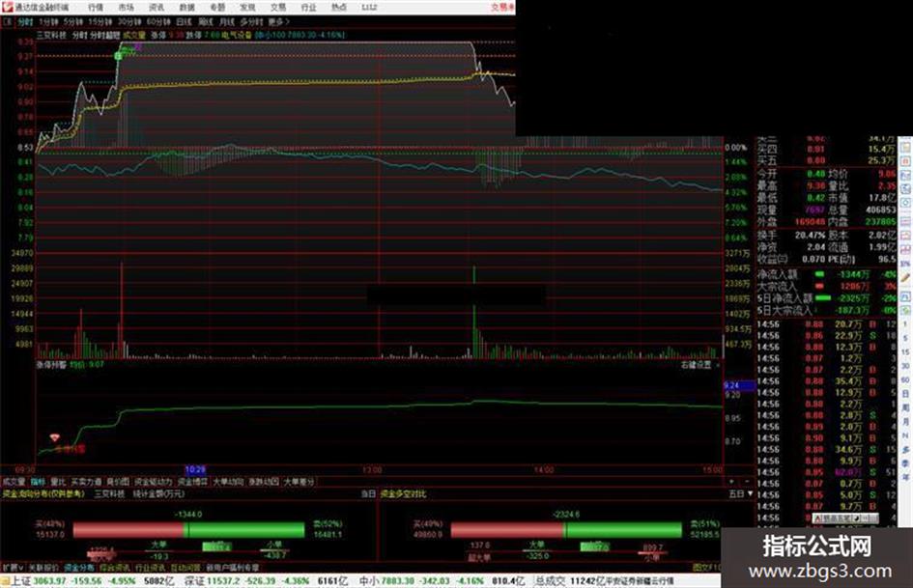Open the 市场 menu
Screen dimensions: 913x588
(126, 7)
